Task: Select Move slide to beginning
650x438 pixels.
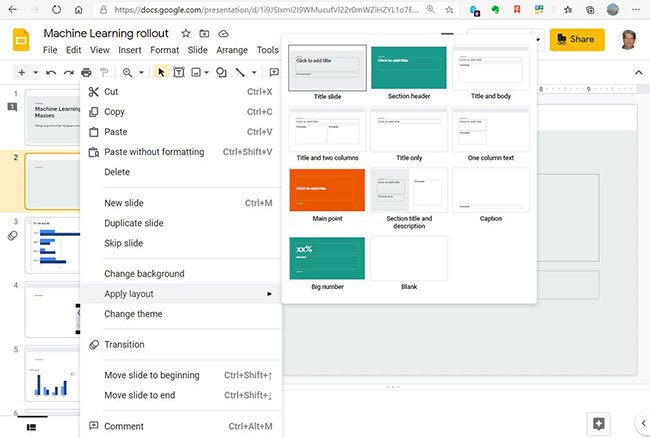Action: 181,375
